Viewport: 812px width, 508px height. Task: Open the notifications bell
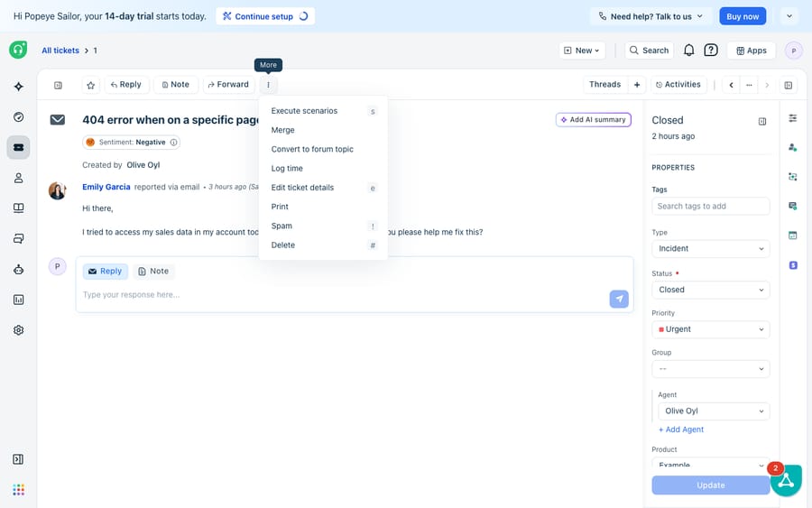coord(688,51)
